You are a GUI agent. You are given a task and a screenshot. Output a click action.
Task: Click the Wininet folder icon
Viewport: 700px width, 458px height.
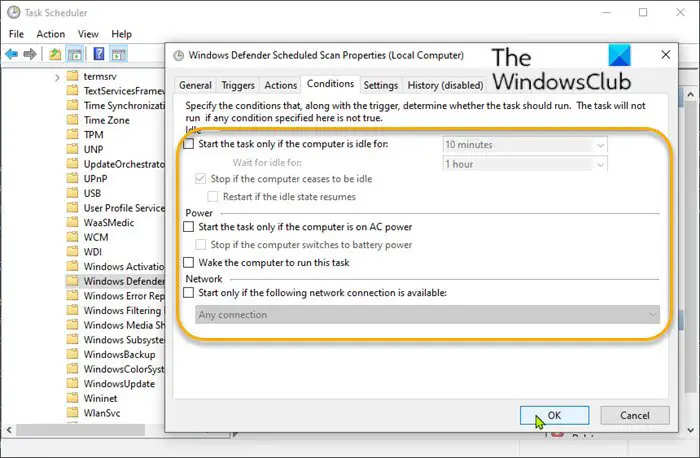(x=72, y=398)
